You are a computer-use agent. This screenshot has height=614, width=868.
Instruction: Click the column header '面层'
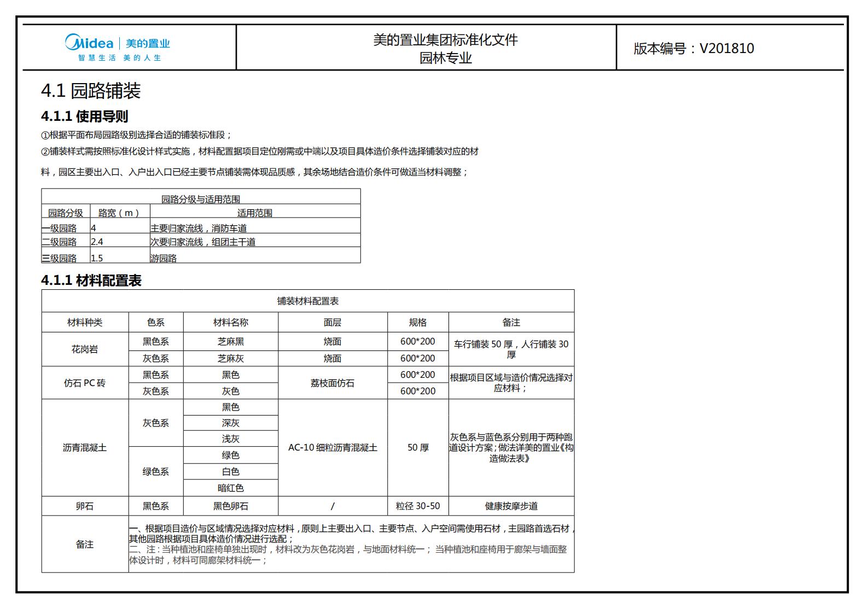(333, 323)
